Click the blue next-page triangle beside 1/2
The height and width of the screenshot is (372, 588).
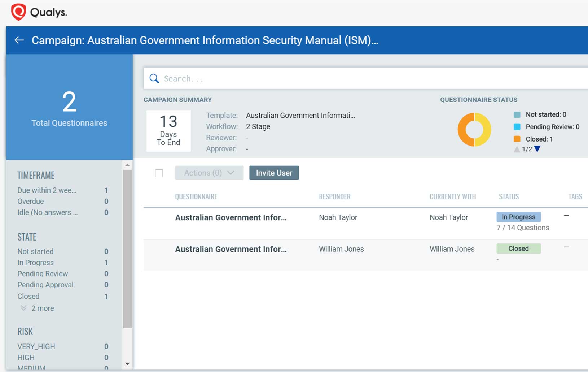tap(537, 148)
